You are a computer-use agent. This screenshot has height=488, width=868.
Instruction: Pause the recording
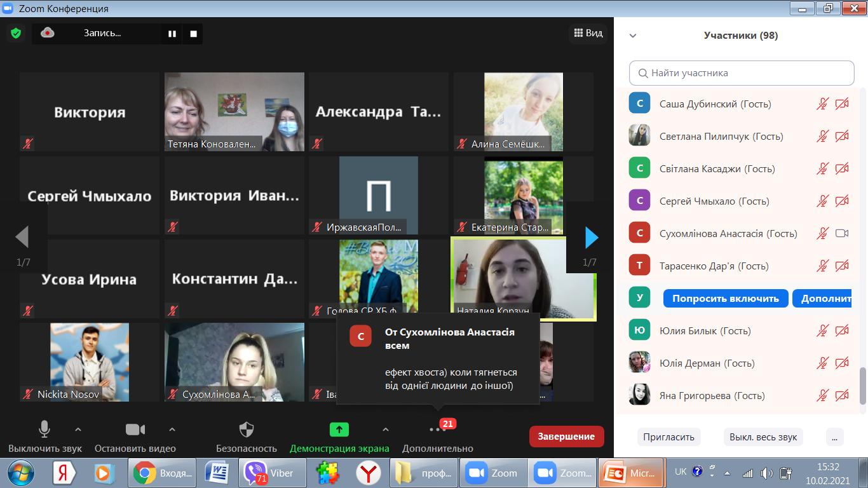point(172,34)
